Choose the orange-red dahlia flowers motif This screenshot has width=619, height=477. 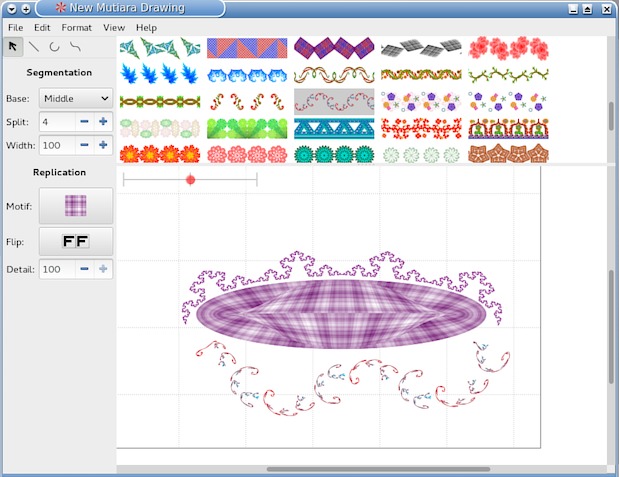[x=160, y=154]
